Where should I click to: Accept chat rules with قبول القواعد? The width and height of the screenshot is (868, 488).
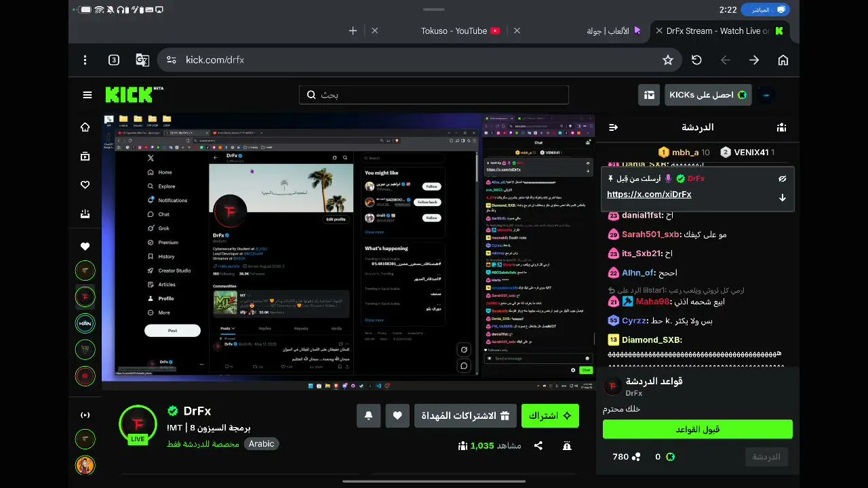[697, 430]
